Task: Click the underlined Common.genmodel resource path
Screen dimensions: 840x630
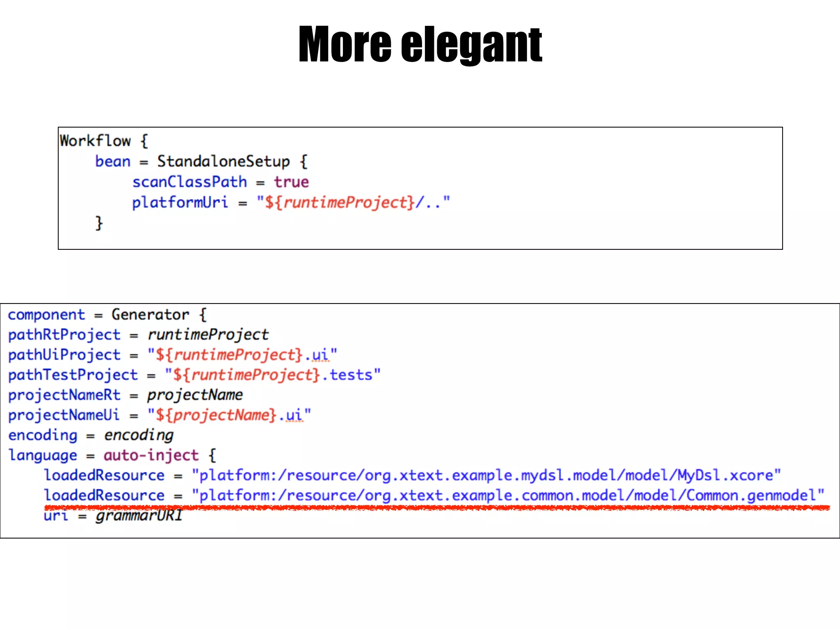Action: [x=508, y=495]
